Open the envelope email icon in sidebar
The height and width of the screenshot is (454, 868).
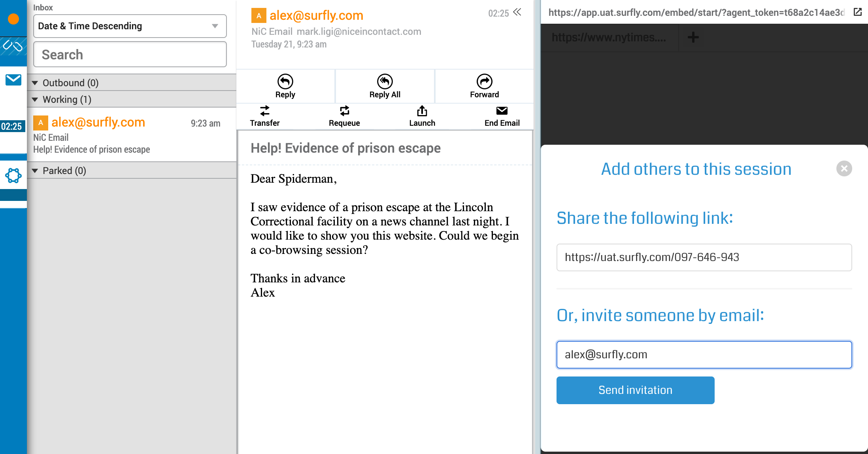coord(13,80)
